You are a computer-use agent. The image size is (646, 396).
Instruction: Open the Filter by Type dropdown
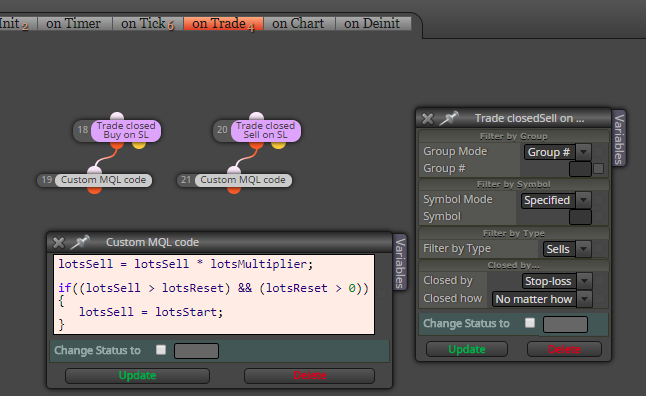coord(567,249)
